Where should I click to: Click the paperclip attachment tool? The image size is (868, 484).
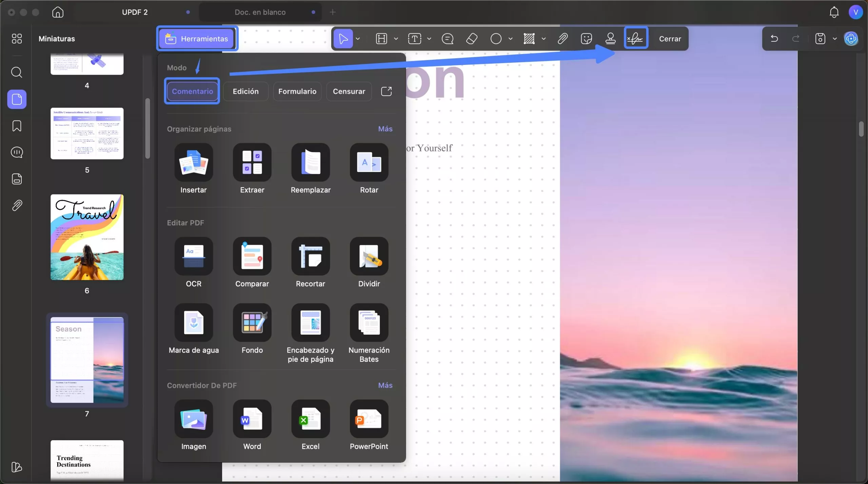point(562,39)
